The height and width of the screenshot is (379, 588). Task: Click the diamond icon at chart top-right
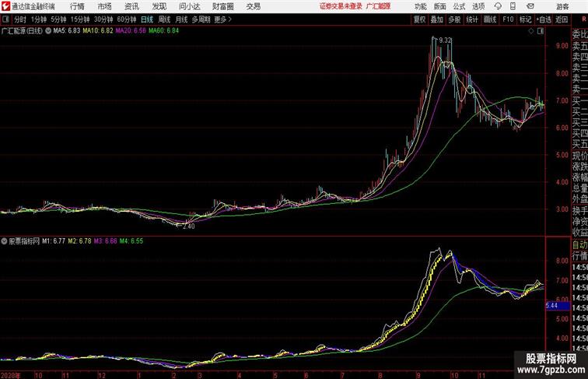[x=531, y=31]
